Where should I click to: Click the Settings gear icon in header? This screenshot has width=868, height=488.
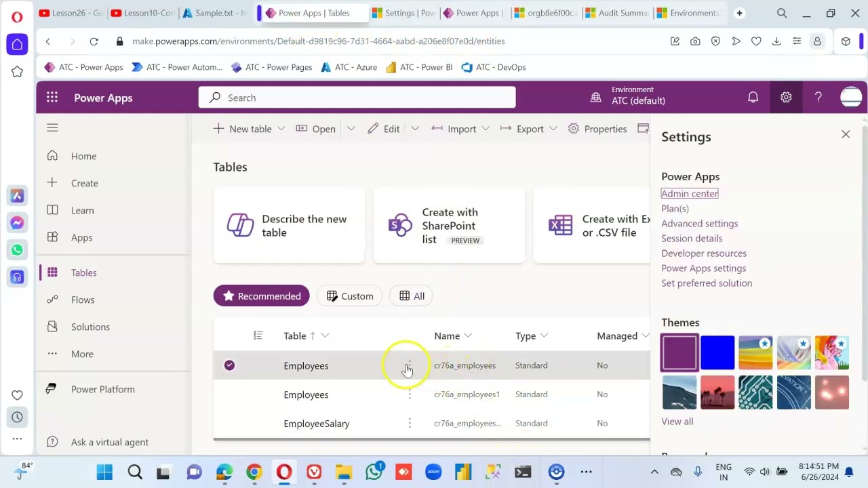click(786, 98)
